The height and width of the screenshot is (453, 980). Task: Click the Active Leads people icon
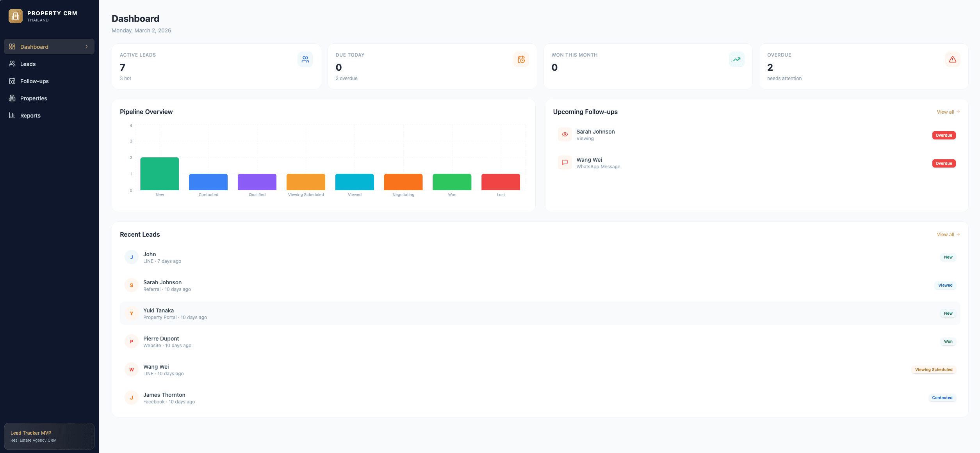pos(305,59)
